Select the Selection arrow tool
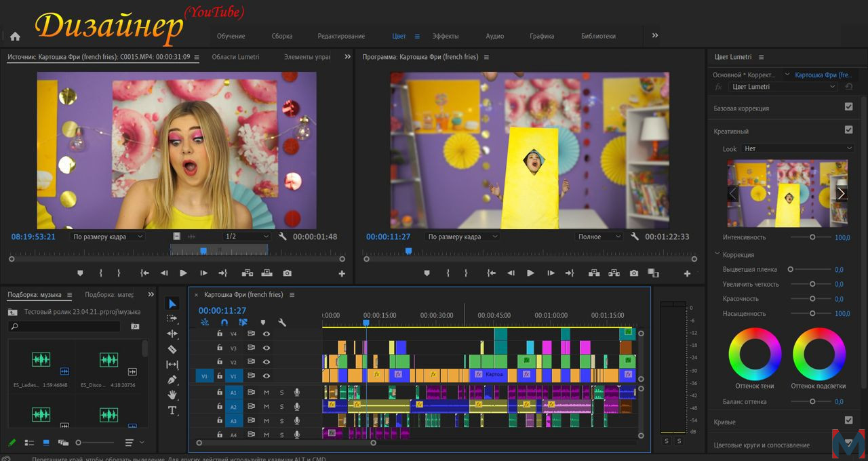Image resolution: width=868 pixels, height=461 pixels. [x=172, y=304]
